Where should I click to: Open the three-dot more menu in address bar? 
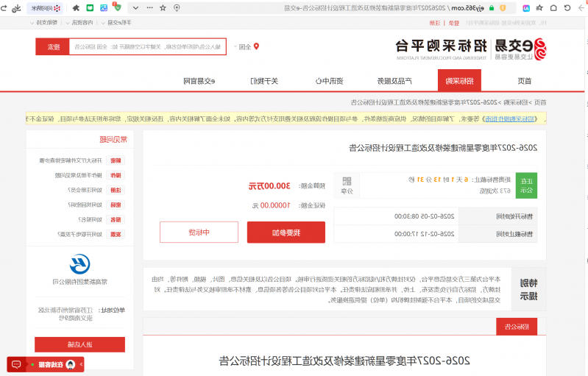tap(149, 8)
